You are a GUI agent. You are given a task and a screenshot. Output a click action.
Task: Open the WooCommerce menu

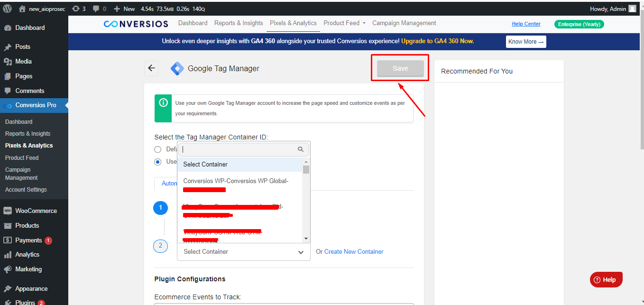[36, 211]
